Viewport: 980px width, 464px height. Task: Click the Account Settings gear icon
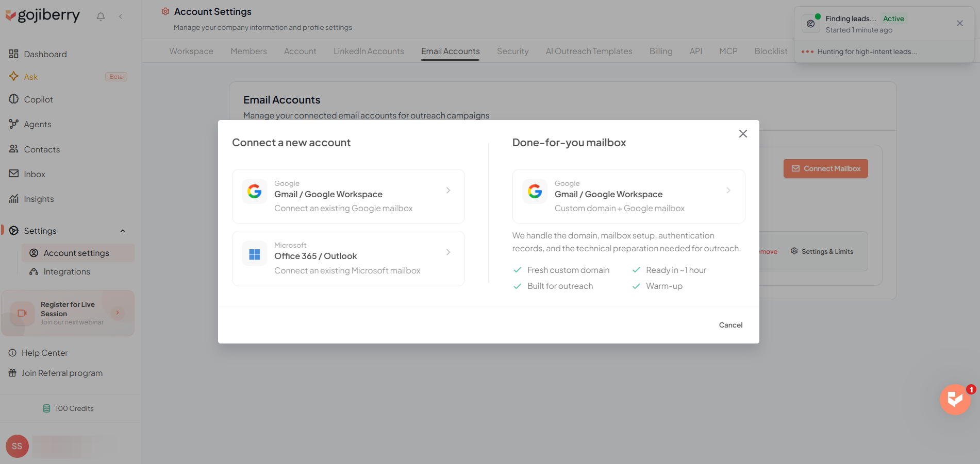coord(165,11)
